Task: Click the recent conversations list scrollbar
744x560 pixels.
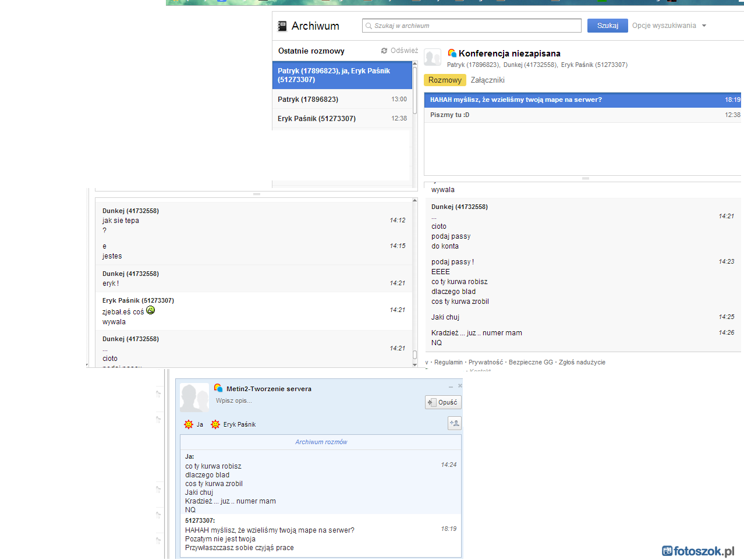Action: 414,90
